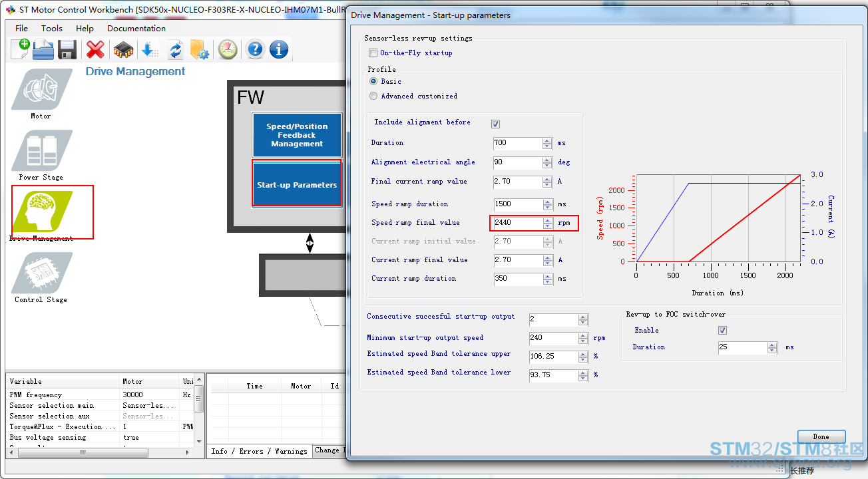Click up arrow of alignment Duration 700 ms
Viewport: 868px width, 479px height.
(547, 140)
